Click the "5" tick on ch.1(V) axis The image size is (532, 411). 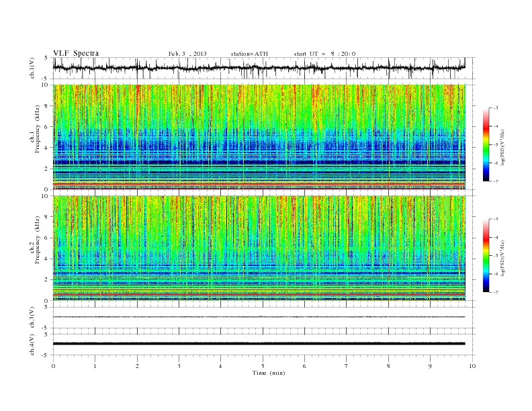46,58
